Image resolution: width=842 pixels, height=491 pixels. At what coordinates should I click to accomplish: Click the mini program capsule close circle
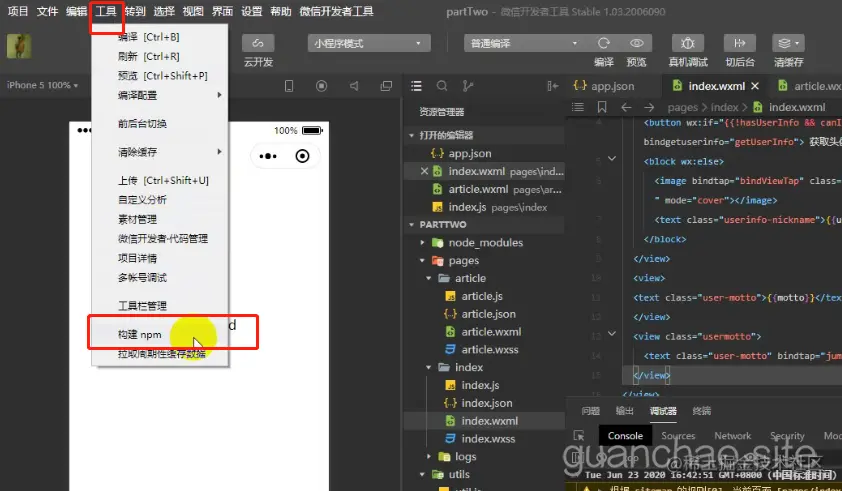[x=302, y=156]
